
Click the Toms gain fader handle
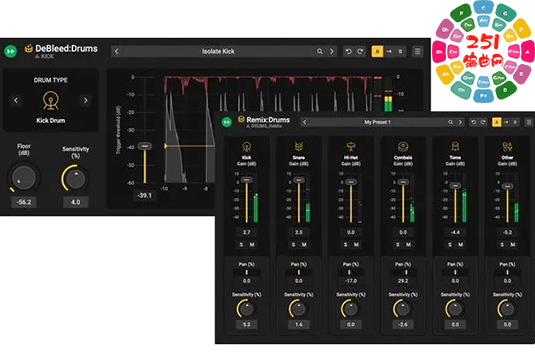pyautogui.click(x=455, y=186)
